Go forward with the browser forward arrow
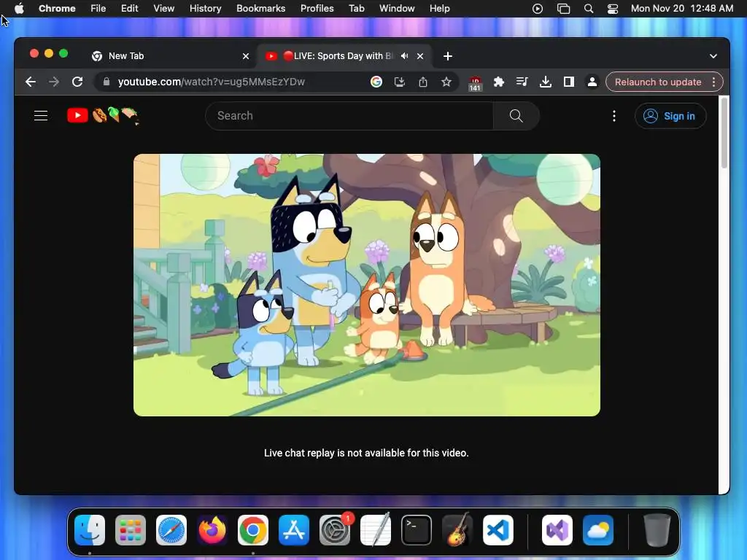 click(54, 82)
